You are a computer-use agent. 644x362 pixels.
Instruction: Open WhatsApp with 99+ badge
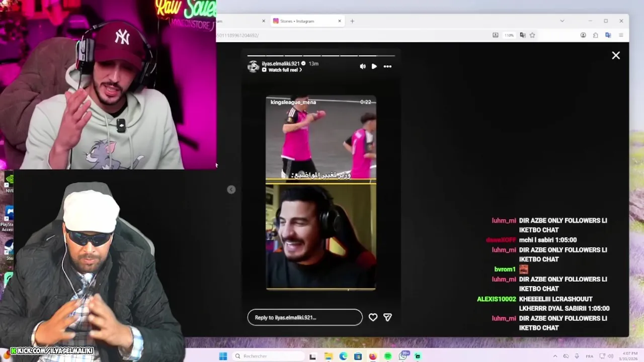[x=403, y=355]
